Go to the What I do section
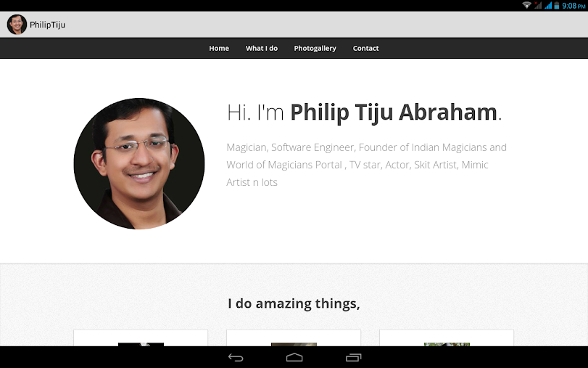Viewport: 588px width, 368px height. coord(262,49)
